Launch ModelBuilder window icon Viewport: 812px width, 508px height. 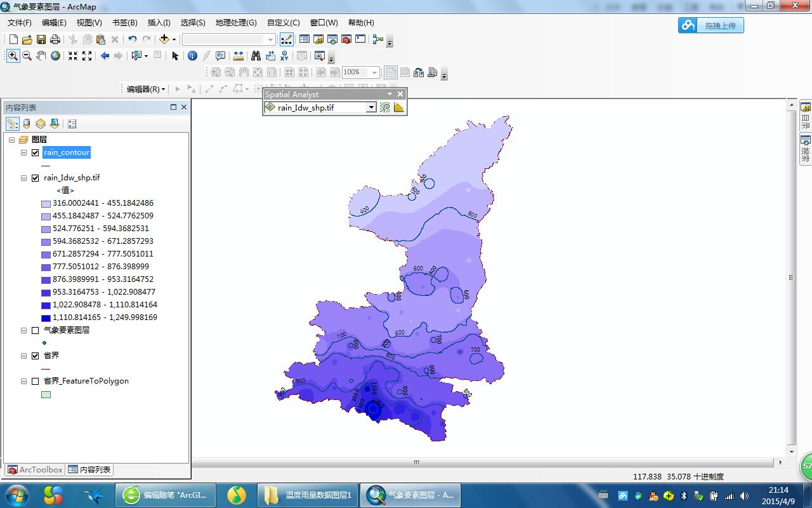[378, 39]
